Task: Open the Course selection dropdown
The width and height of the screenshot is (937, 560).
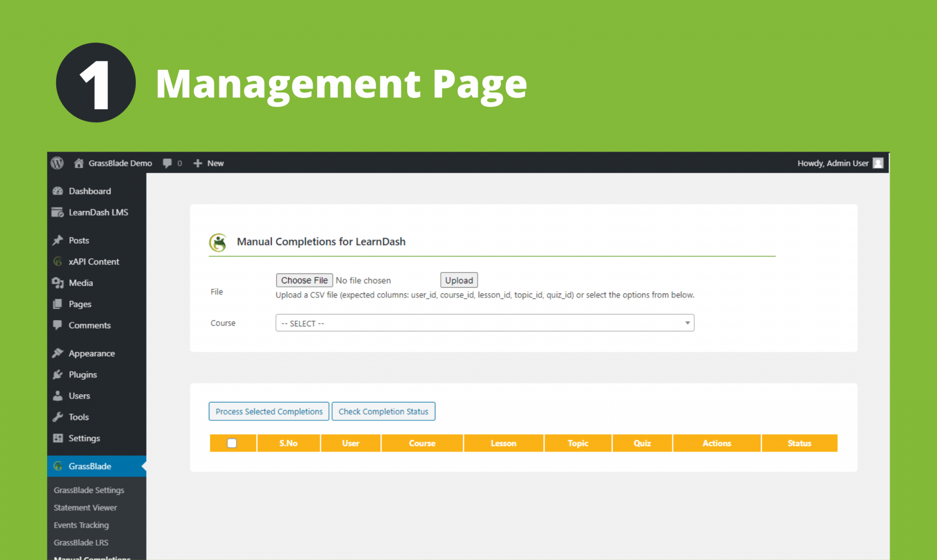Action: coord(485,323)
